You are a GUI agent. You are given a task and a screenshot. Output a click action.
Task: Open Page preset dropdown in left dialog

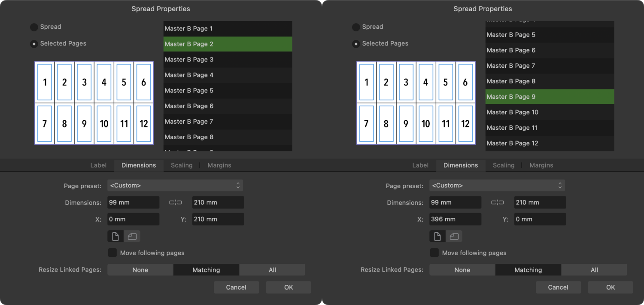point(175,186)
